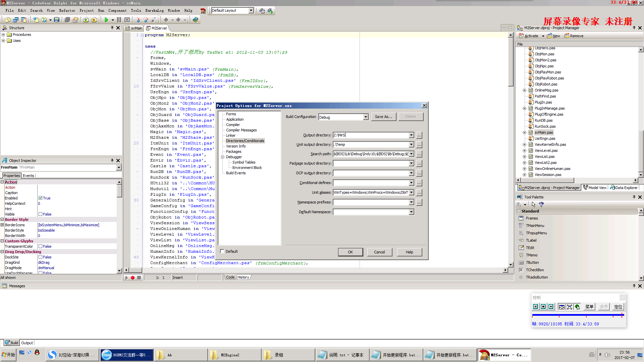This screenshot has width=644, height=362.
Task: Open the Search path dropdown arrow
Action: coord(411,154)
